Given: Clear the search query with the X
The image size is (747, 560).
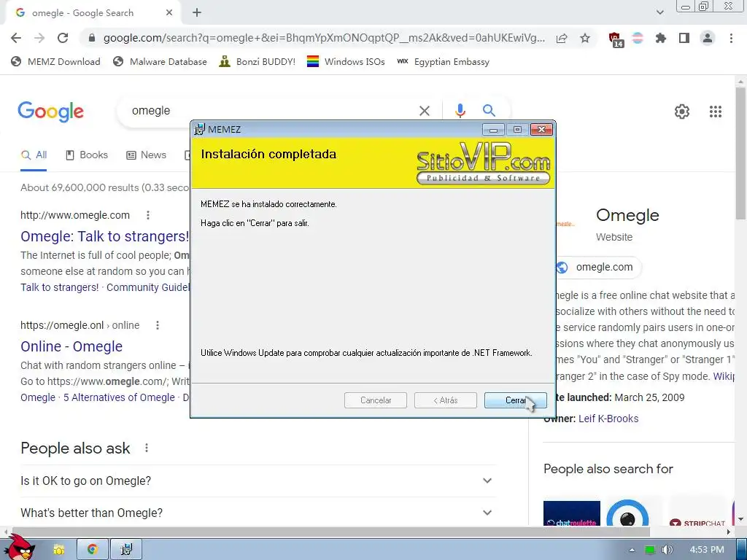Looking at the screenshot, I should [x=424, y=111].
